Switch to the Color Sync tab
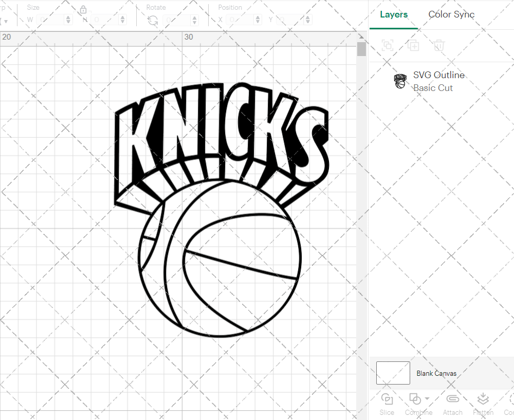 coord(451,14)
